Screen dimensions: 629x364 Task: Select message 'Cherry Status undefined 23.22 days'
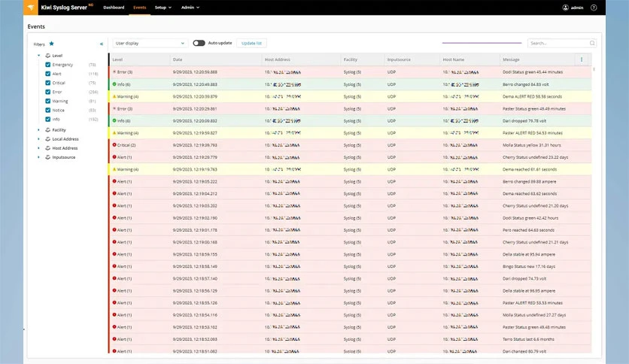click(x=535, y=157)
